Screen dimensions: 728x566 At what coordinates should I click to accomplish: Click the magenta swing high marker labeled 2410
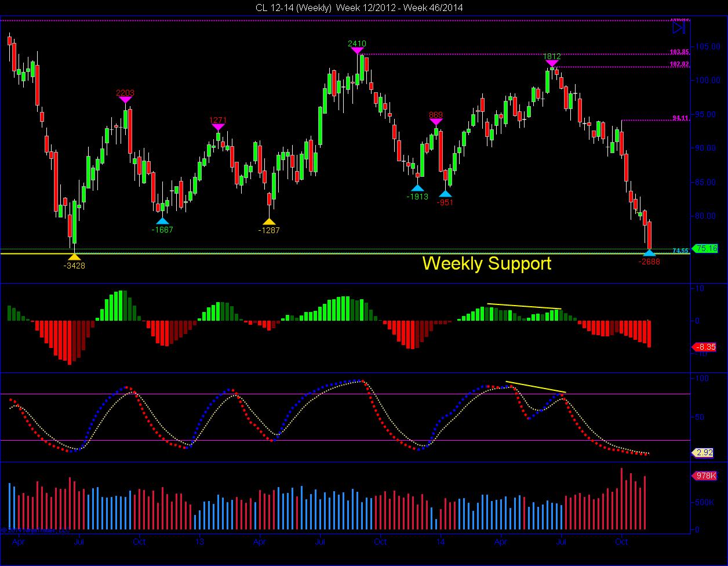(357, 51)
